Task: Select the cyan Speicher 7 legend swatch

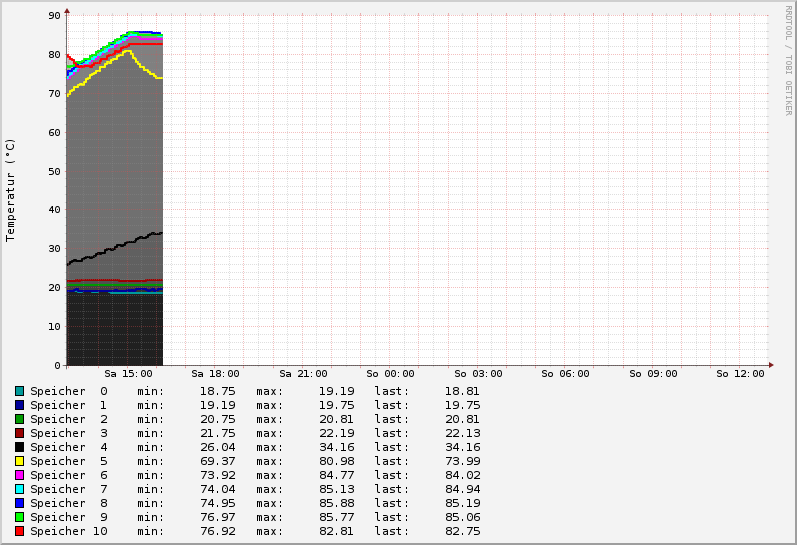Action: pyautogui.click(x=19, y=489)
